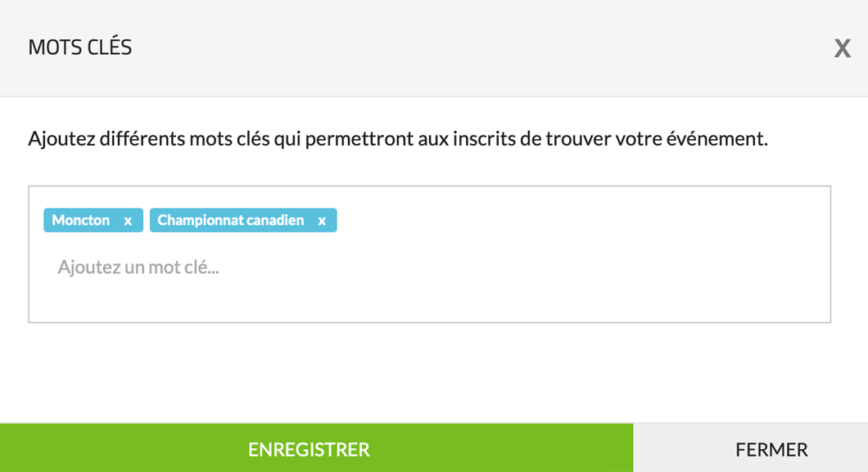Select the Moncton tag label
This screenshot has height=472, width=868.
coord(81,221)
